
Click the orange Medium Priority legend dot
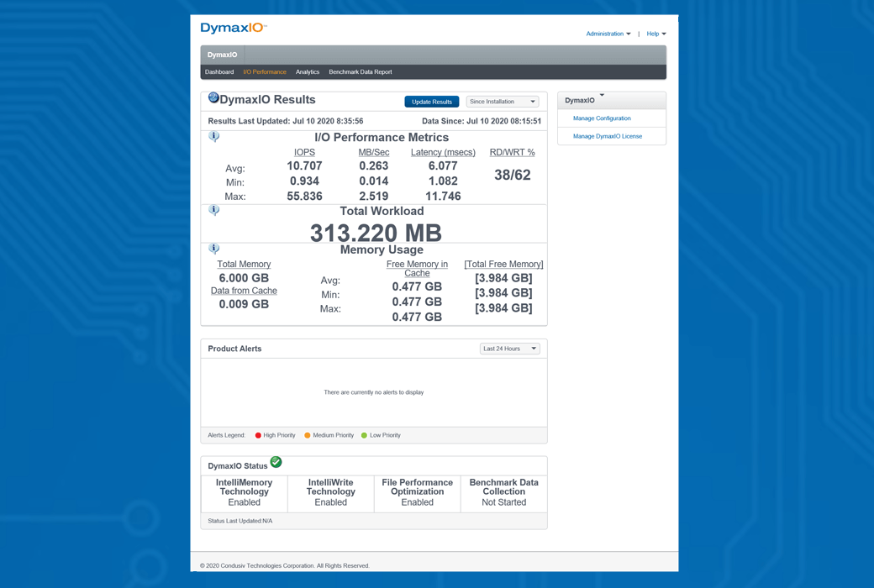(x=308, y=435)
